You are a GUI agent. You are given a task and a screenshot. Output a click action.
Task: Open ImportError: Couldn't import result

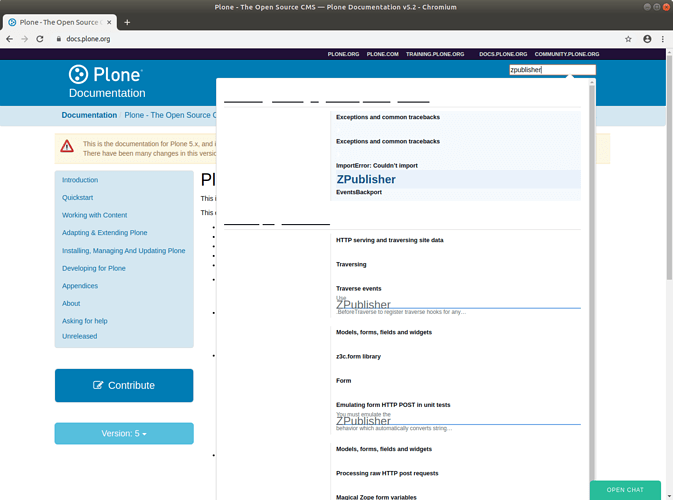[x=376, y=166]
